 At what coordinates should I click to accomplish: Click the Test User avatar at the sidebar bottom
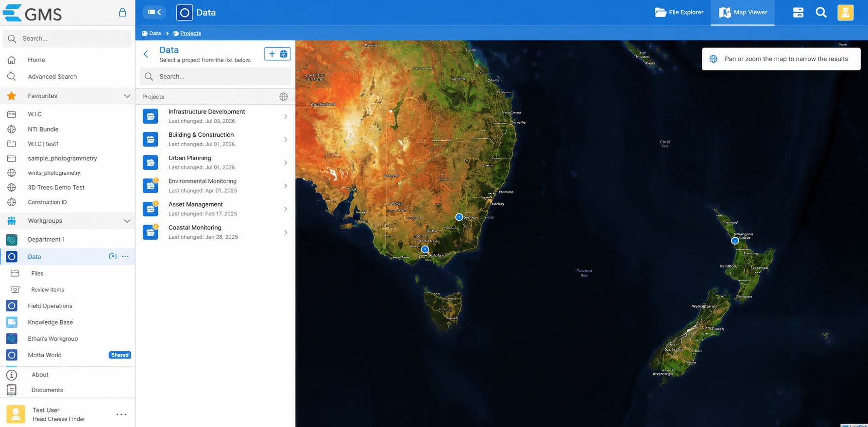coord(16,414)
